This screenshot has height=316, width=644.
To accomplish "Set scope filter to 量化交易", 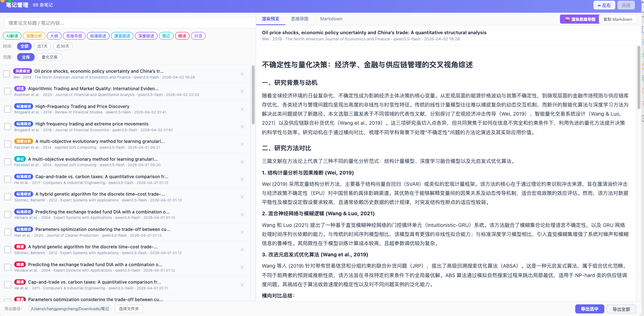I will click(x=49, y=57).
